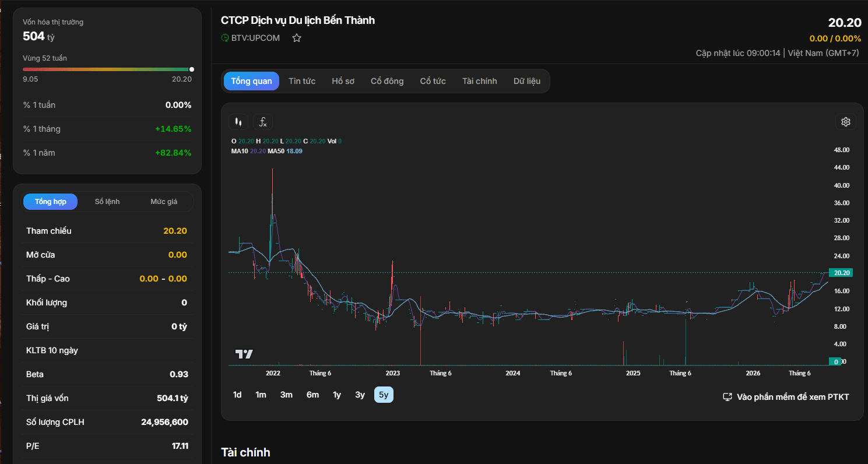Select the Sổ lệnh panel tab

[107, 202]
